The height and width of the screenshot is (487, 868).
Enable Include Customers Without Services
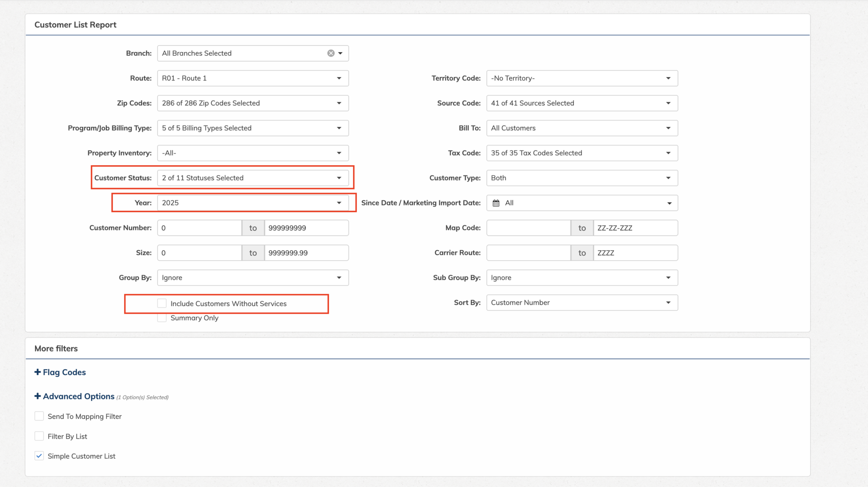point(161,303)
